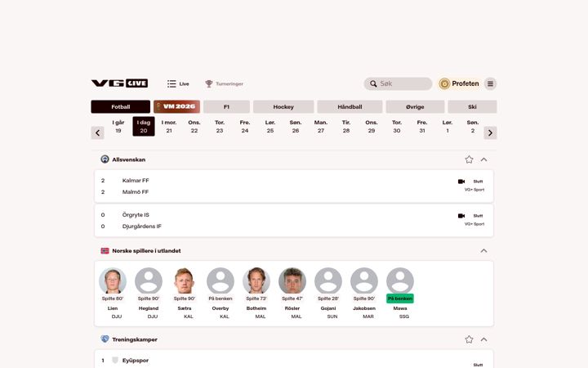Click video icon for Örgryte IS match
588x368 pixels.
(461, 216)
